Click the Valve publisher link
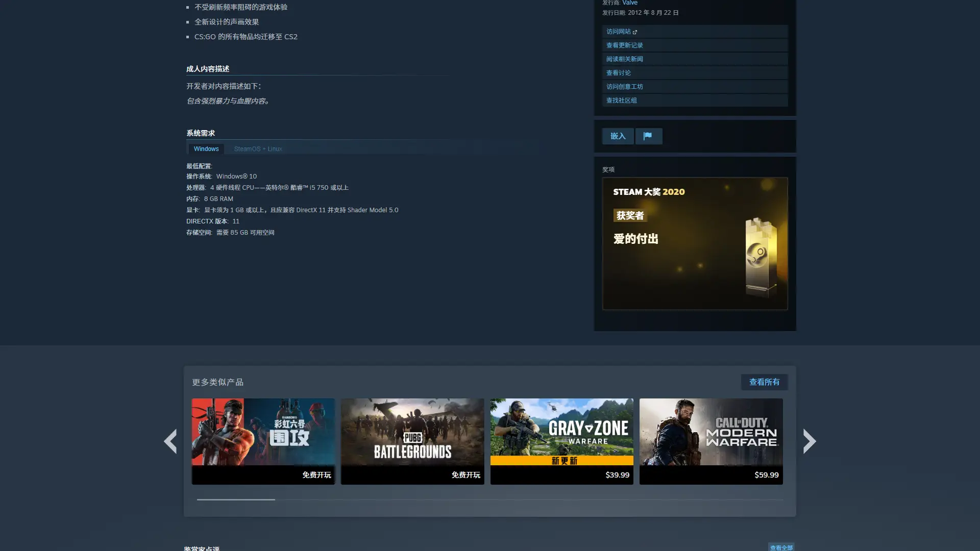The image size is (980, 551). (630, 3)
